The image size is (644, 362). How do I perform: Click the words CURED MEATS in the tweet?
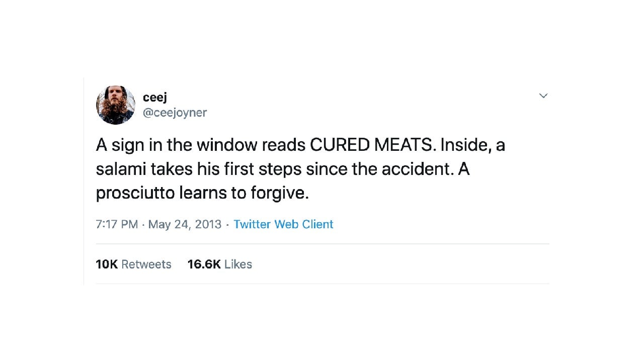371,145
